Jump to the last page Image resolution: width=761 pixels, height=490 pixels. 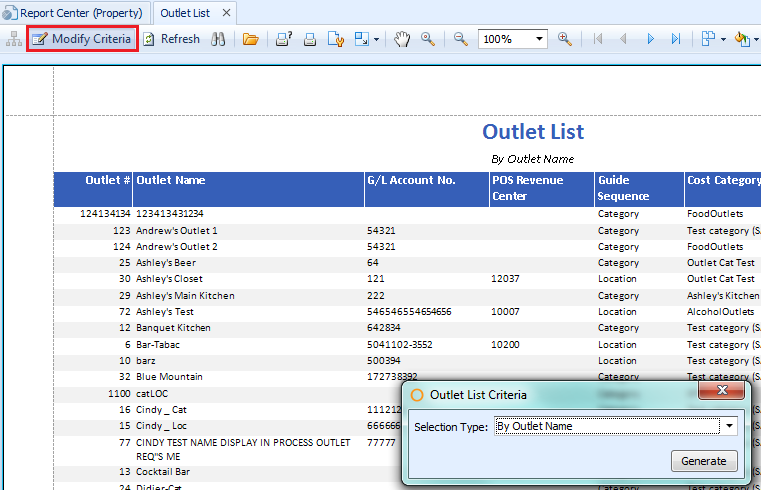coord(676,39)
